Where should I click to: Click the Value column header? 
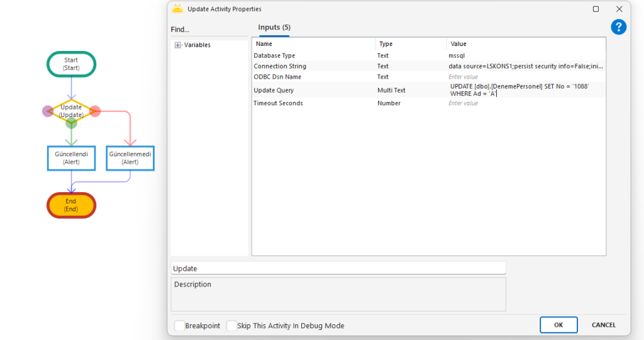click(x=459, y=44)
